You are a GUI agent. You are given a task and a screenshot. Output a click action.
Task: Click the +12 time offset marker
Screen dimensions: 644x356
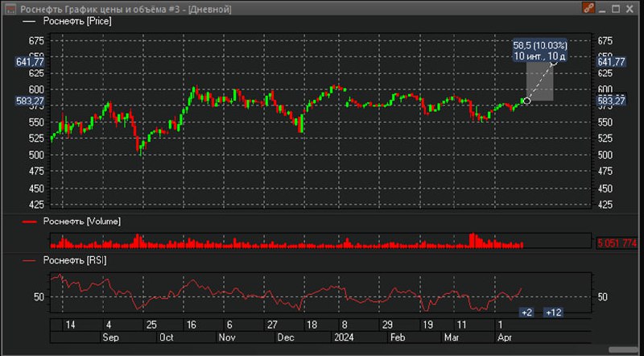(x=553, y=313)
